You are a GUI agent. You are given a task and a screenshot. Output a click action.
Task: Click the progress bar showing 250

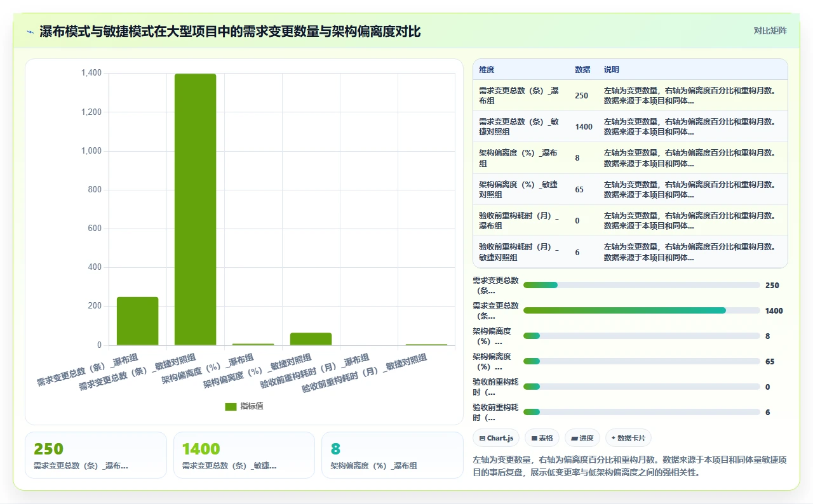coord(642,285)
